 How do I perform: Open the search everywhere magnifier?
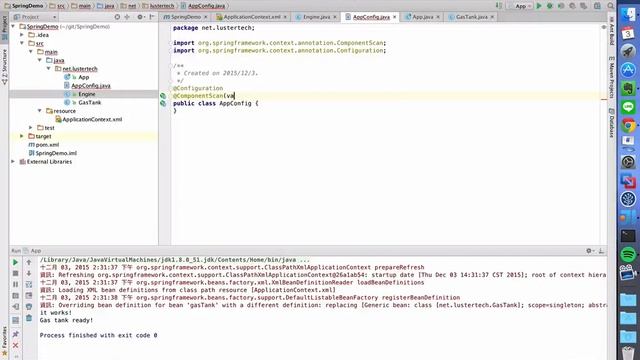pyautogui.click(x=611, y=6)
